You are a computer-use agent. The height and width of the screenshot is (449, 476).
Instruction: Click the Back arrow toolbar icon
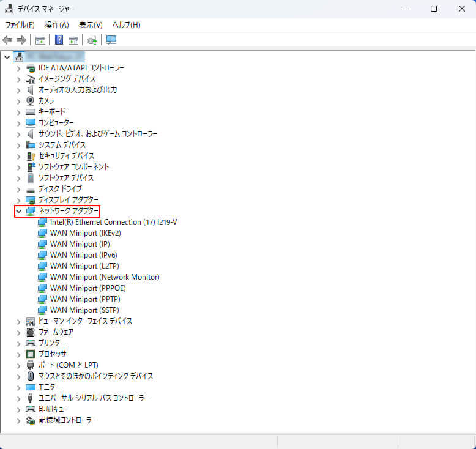[x=7, y=40]
